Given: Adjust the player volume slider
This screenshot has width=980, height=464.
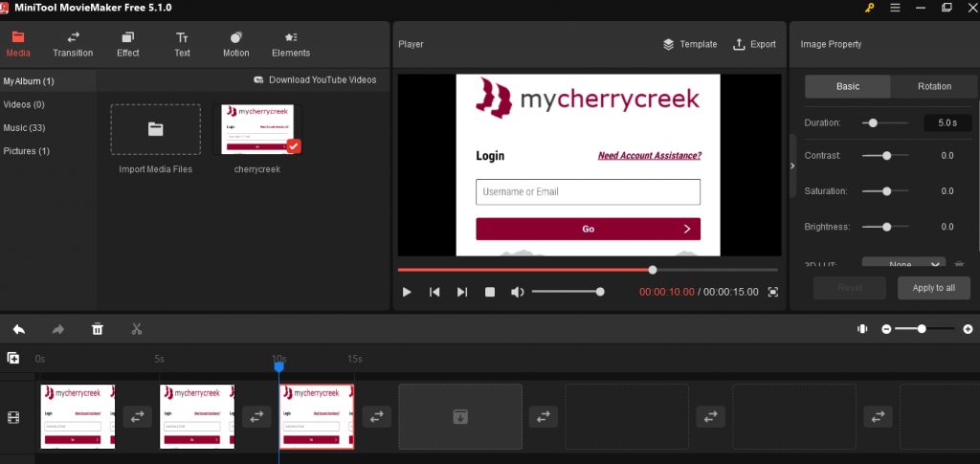Looking at the screenshot, I should pyautogui.click(x=568, y=292).
